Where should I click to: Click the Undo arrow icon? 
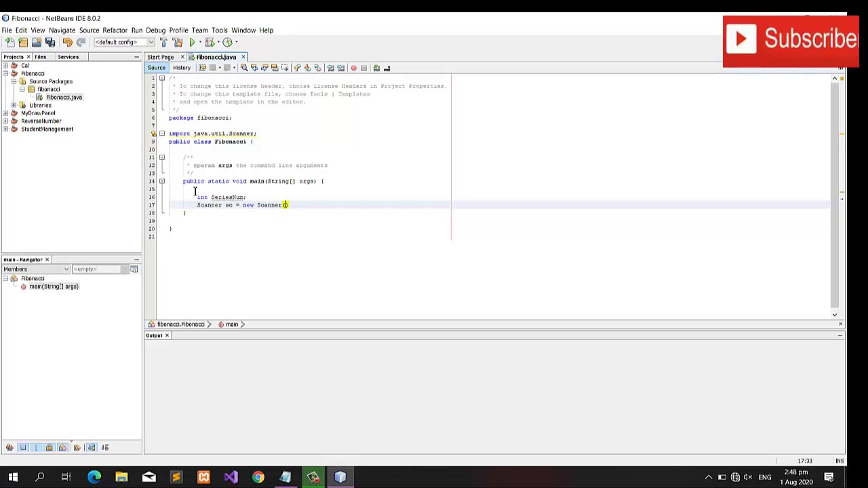(x=67, y=42)
